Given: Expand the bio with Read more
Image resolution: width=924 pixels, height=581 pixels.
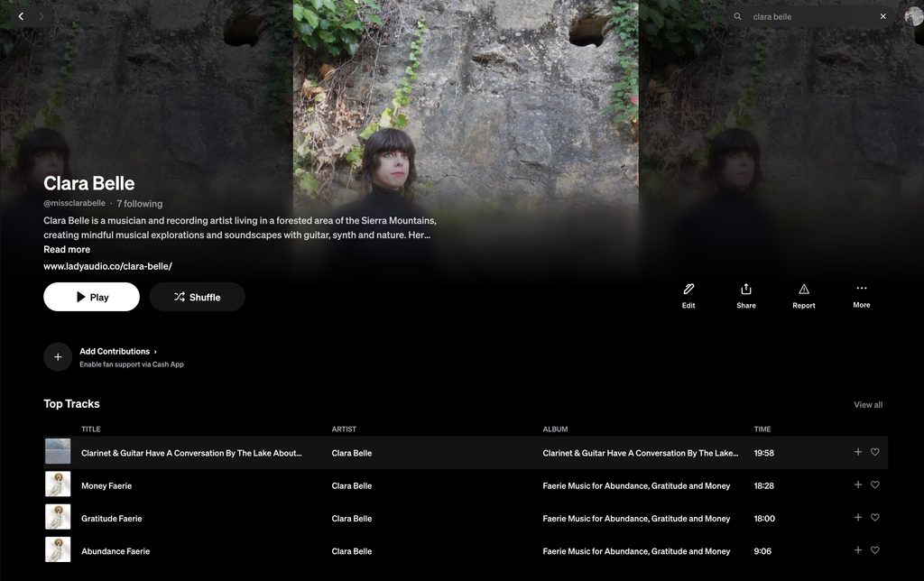Looking at the screenshot, I should pos(67,249).
